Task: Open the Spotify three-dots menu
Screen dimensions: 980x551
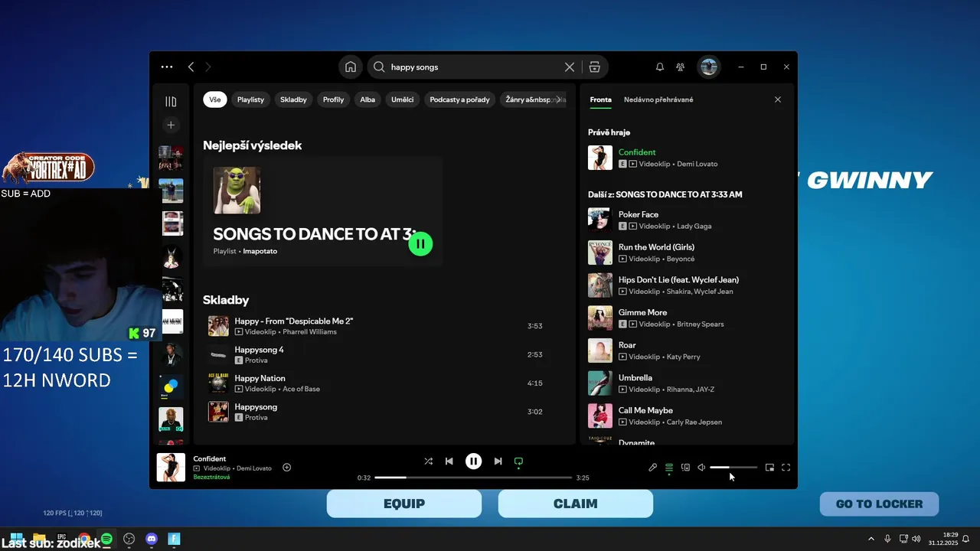Action: coord(167,67)
